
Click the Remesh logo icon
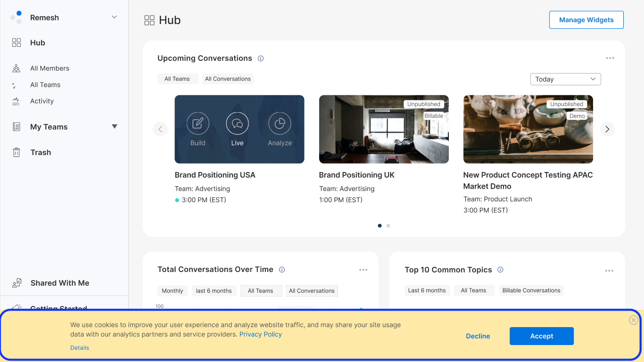click(x=16, y=17)
